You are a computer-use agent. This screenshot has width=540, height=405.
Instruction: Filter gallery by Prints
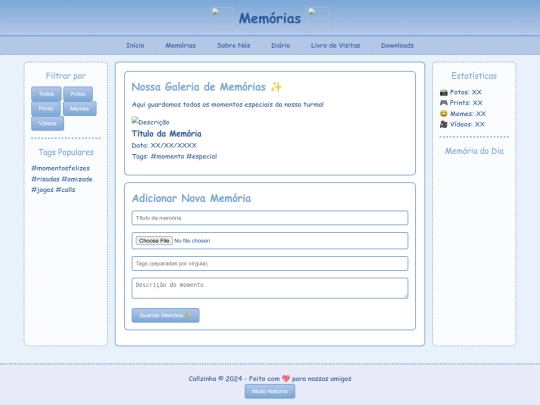[x=46, y=109]
